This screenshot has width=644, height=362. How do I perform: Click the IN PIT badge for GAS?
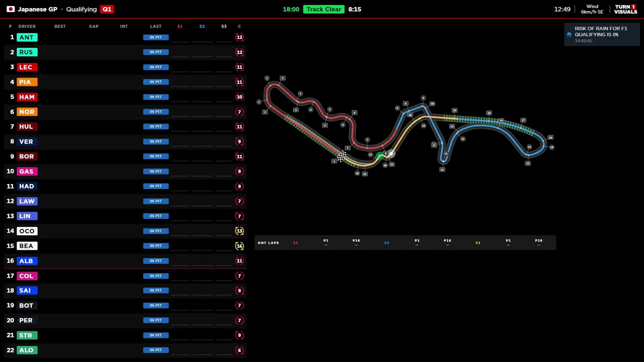coord(156,171)
